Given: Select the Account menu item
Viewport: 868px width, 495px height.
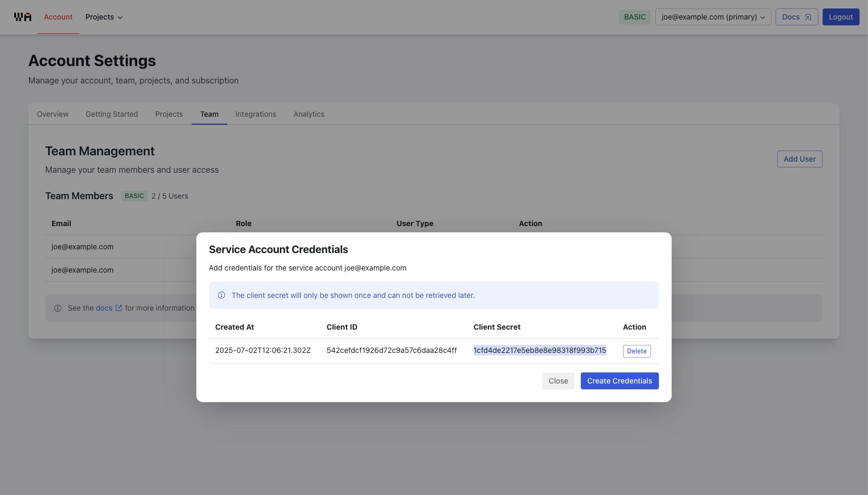Looking at the screenshot, I should coord(58,16).
